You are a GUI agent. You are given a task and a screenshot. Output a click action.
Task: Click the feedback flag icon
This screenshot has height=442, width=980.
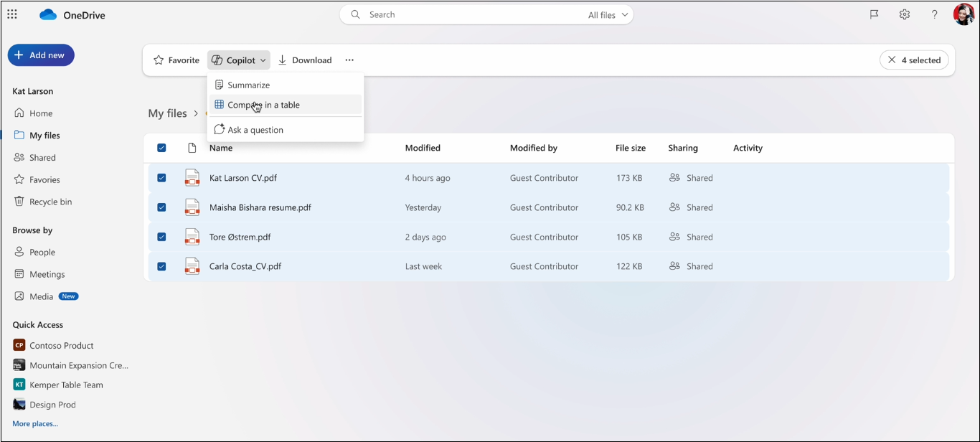click(874, 14)
